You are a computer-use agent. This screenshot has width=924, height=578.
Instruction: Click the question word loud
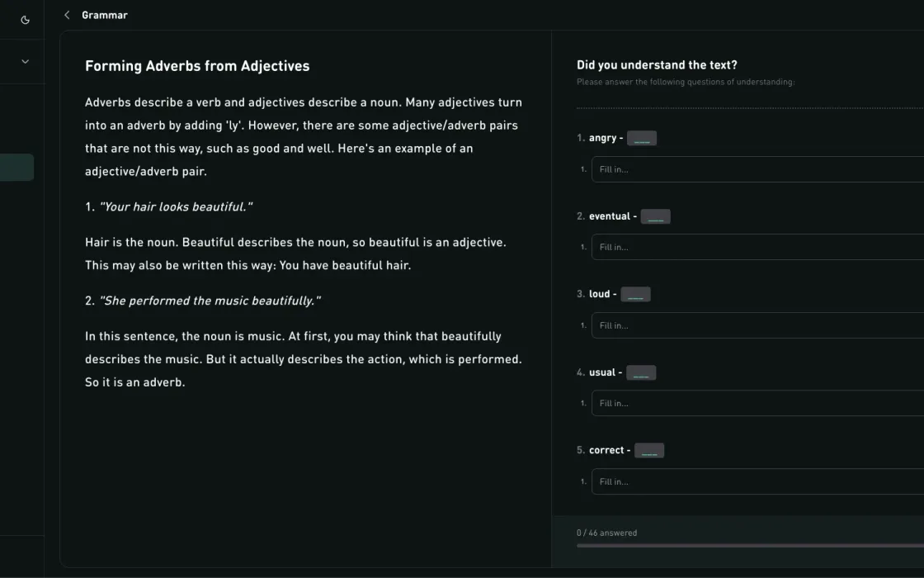[x=599, y=294]
